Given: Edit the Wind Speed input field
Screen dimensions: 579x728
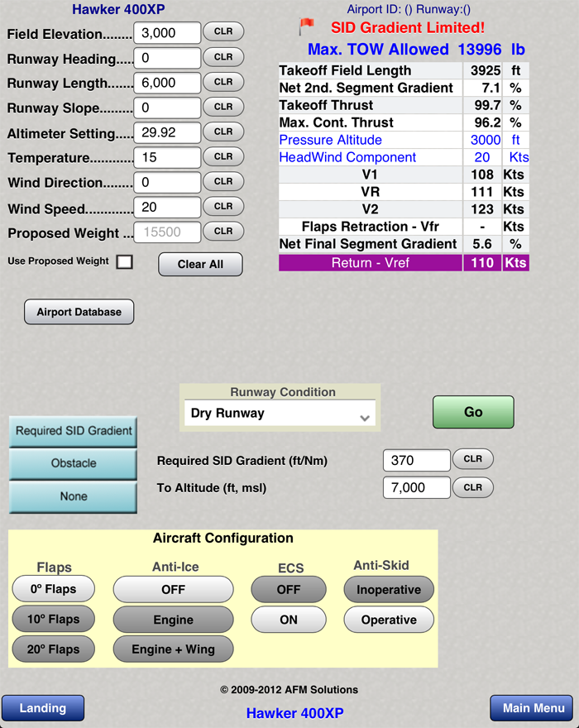Looking at the screenshot, I should [x=167, y=207].
